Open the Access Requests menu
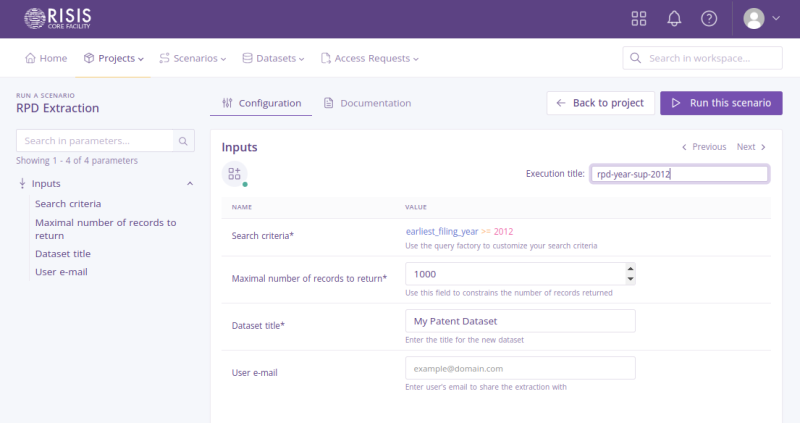The image size is (800, 423). 369,58
